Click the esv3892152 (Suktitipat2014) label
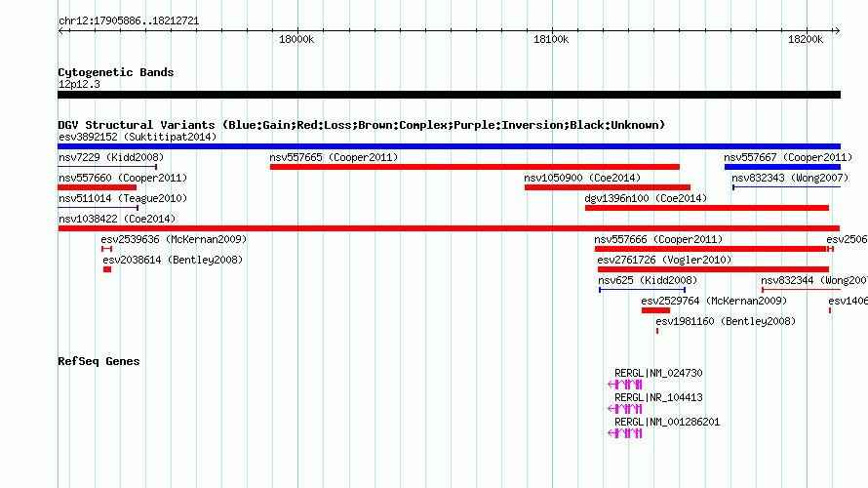Screen dimensions: 868x488 [138, 137]
